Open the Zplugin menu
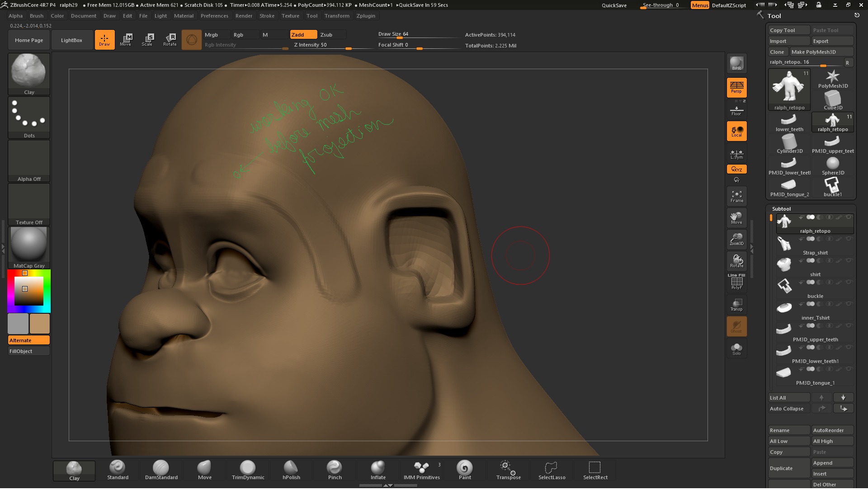 point(366,16)
